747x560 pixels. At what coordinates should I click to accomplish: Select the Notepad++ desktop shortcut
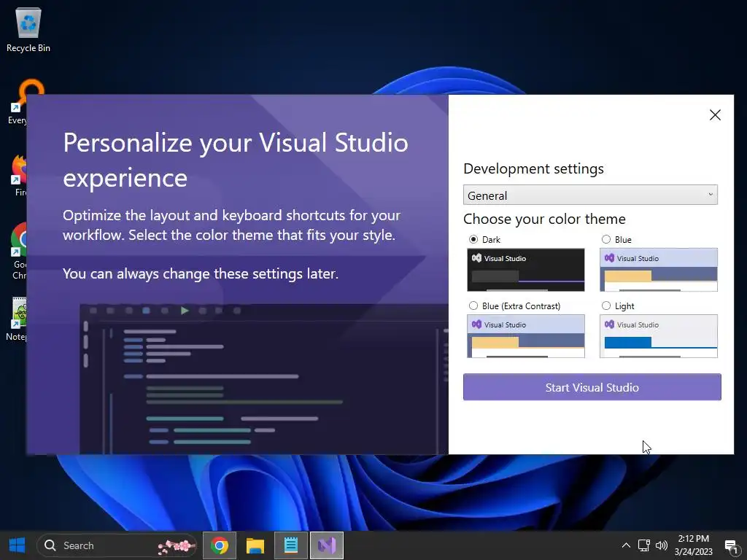pyautogui.click(x=18, y=319)
